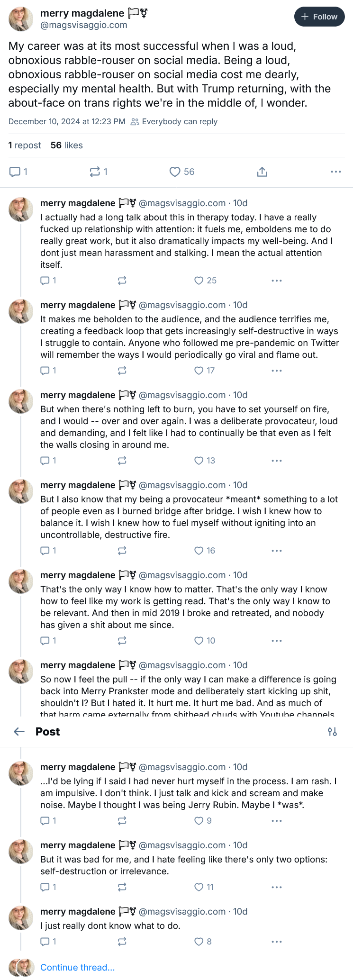Click the Follow button
Image resolution: width=353 pixels, height=980 pixels.
tap(319, 17)
